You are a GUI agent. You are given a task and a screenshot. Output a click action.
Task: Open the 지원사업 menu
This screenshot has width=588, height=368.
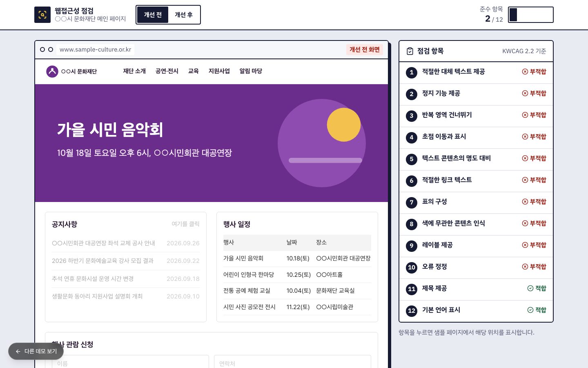coord(219,71)
